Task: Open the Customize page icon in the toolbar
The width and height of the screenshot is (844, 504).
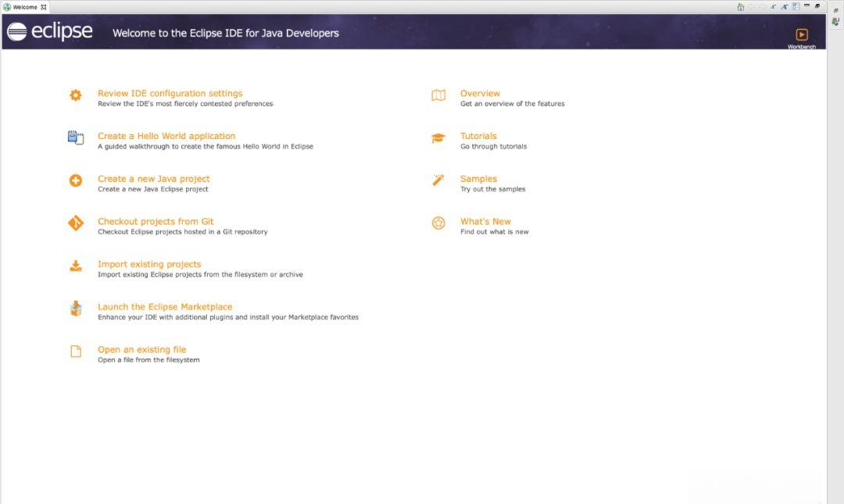Action: [x=796, y=6]
